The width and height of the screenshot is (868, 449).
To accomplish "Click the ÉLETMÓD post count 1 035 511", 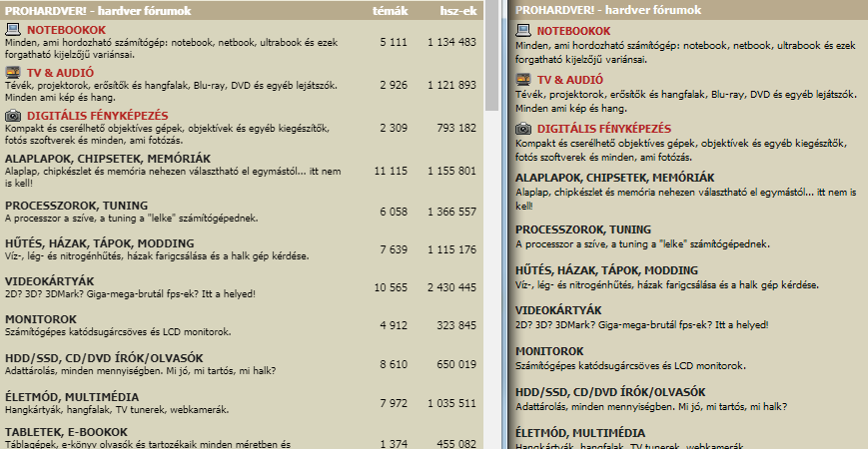I will click(x=451, y=403).
